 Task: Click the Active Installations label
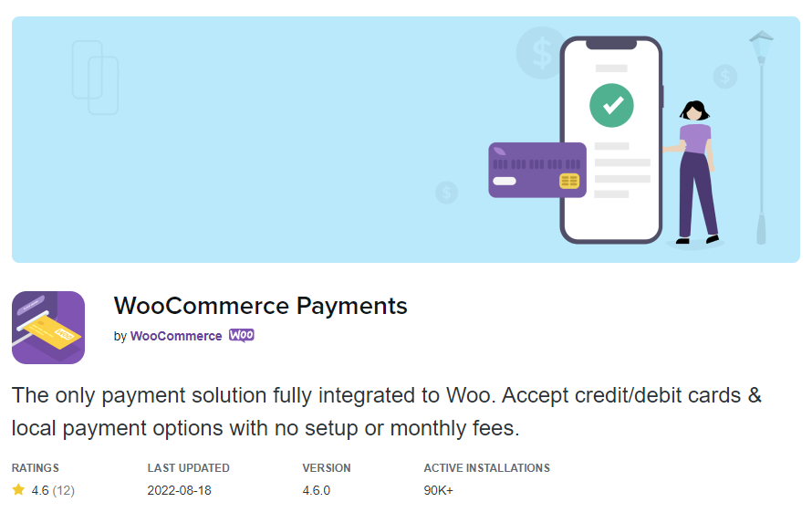coord(487,468)
